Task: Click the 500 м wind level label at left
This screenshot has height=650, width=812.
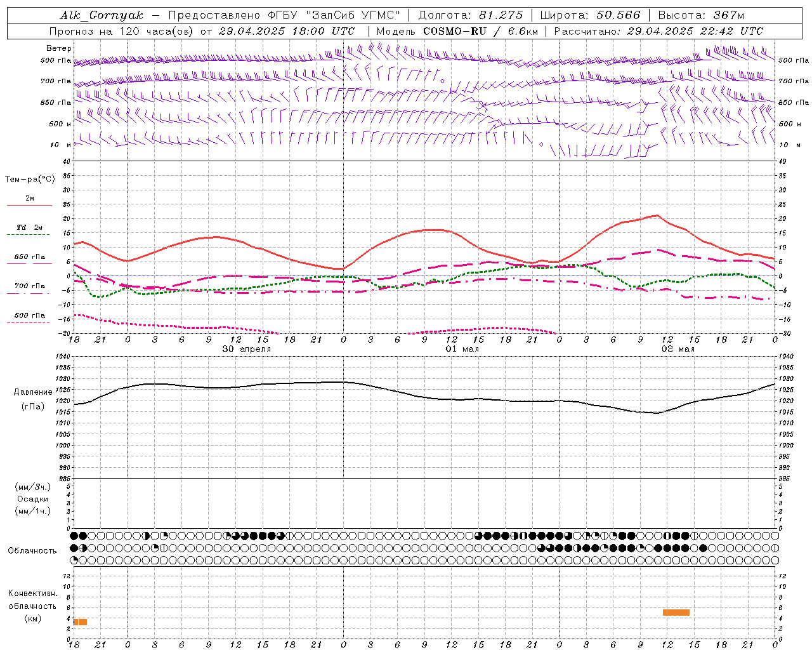Action: [60, 124]
